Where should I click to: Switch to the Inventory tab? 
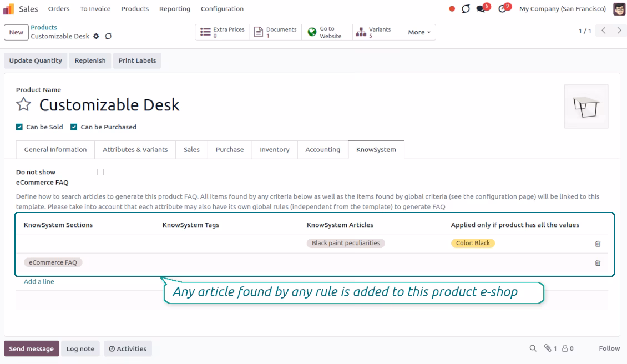274,150
